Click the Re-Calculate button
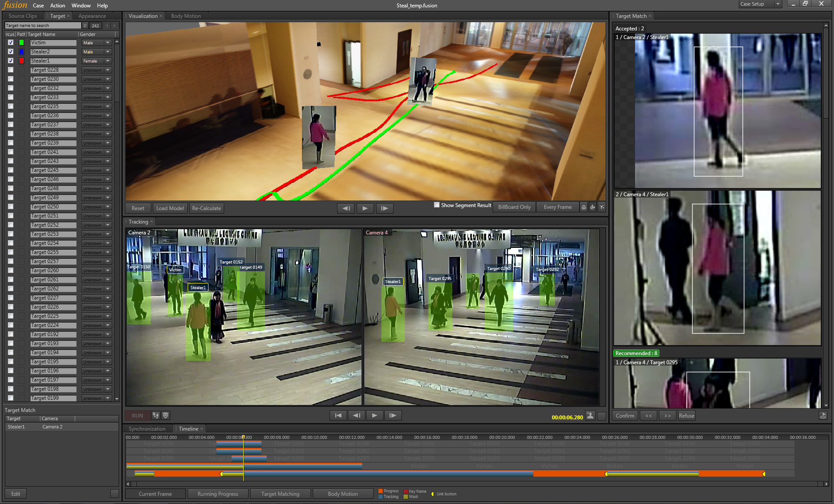Image resolution: width=834 pixels, height=504 pixels. pos(206,208)
